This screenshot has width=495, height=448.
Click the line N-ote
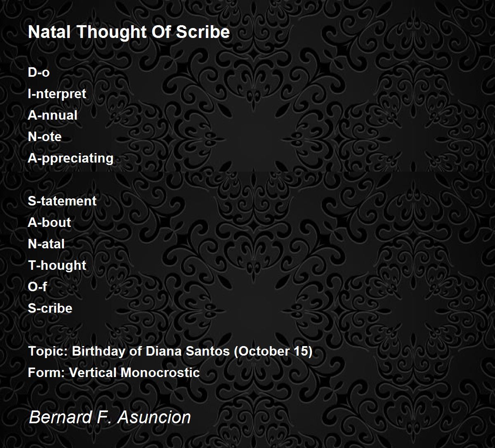coord(45,137)
